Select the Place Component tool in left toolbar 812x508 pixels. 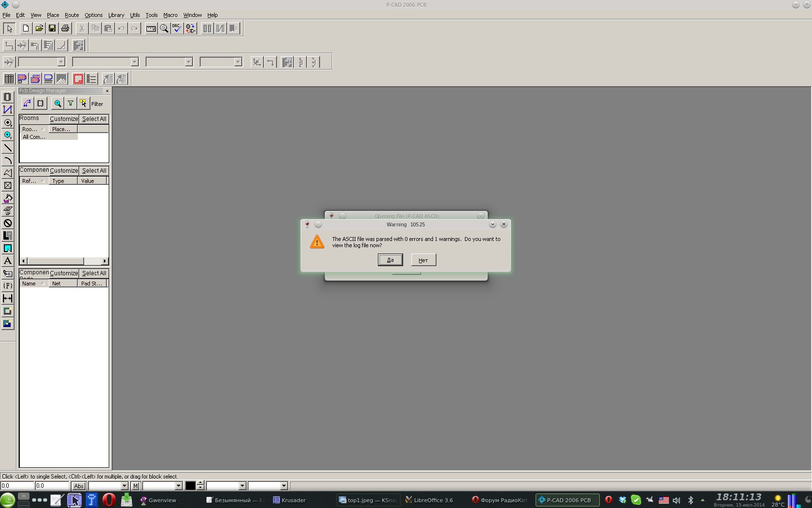[8, 97]
